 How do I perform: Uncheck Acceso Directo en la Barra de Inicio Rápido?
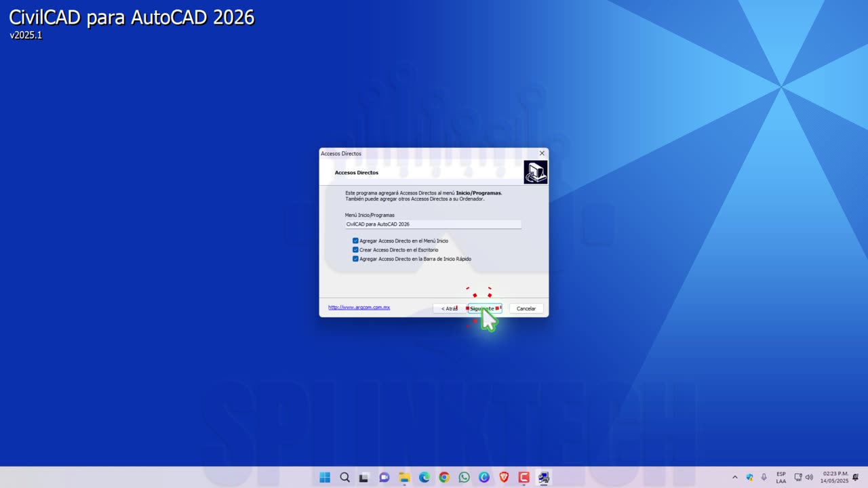[355, 259]
